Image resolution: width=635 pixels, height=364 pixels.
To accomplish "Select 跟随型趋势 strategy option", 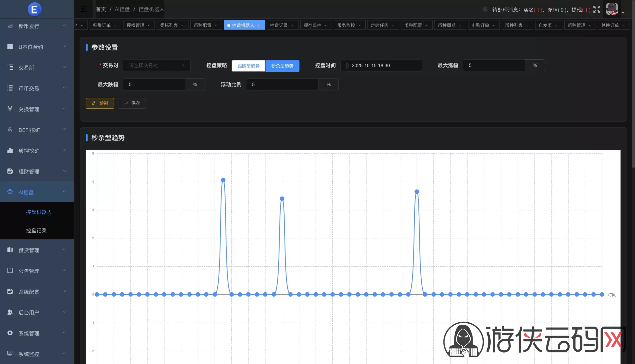I will (248, 66).
